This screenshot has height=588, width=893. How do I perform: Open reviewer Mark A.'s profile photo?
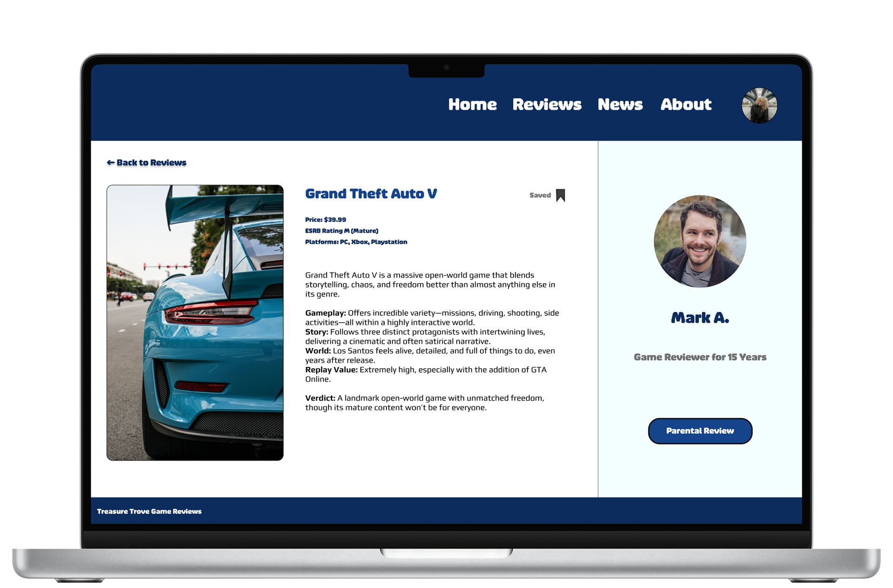(700, 241)
